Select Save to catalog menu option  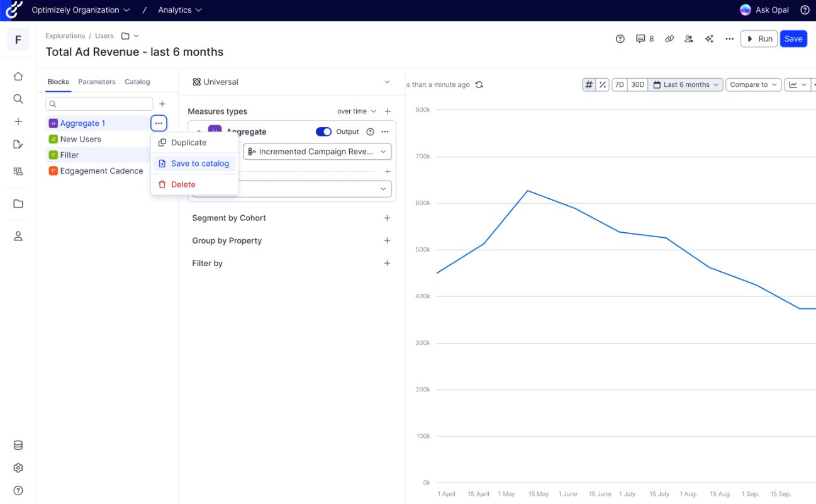[199, 164]
